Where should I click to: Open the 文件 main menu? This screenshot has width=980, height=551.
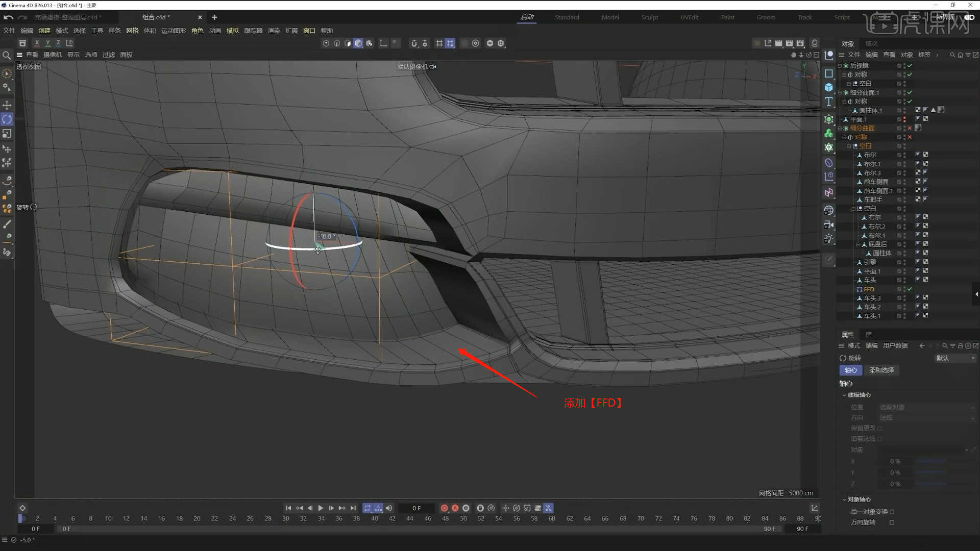coord(9,31)
